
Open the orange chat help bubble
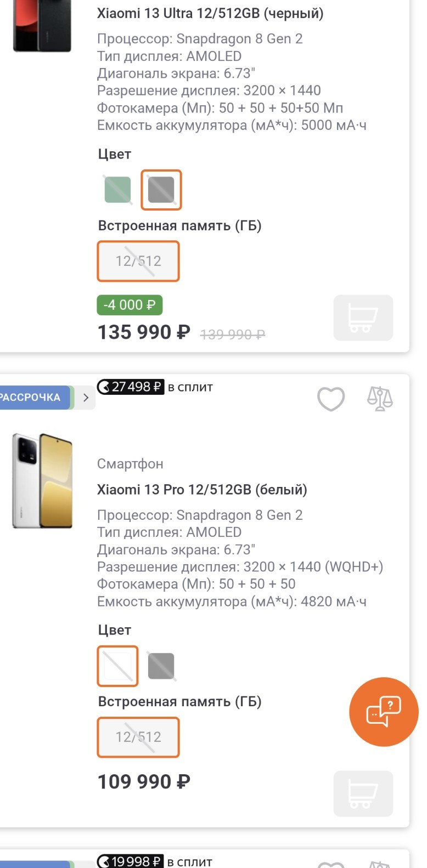[x=384, y=712]
